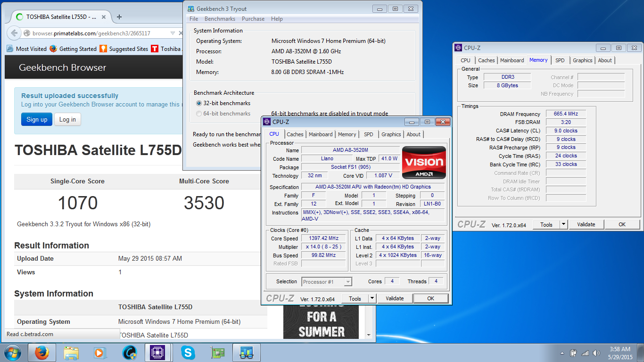Screen dimensions: 644x362
Task: Open the Suggested Sites bookmark
Action: coord(124,49)
